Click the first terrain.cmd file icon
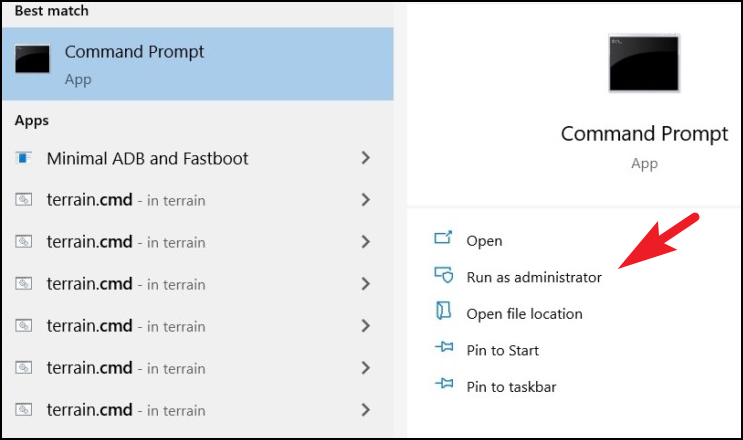Viewport: 743px width, 440px height. pyautogui.click(x=23, y=200)
